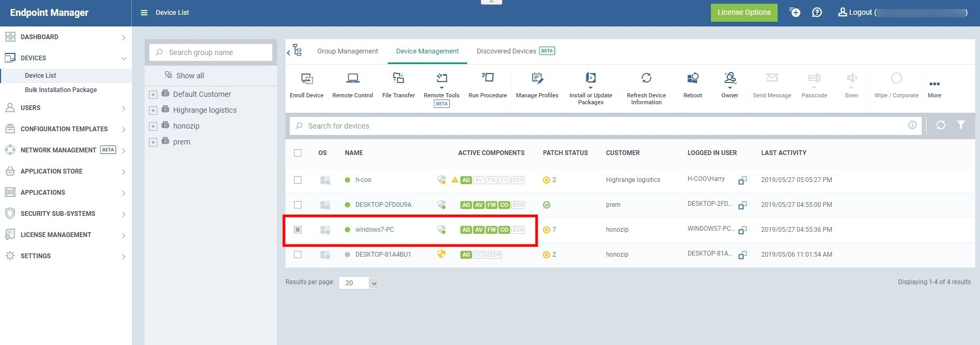Viewport: 980px width, 345px height.
Task: Open the Settings sidebar menu
Action: [66, 256]
